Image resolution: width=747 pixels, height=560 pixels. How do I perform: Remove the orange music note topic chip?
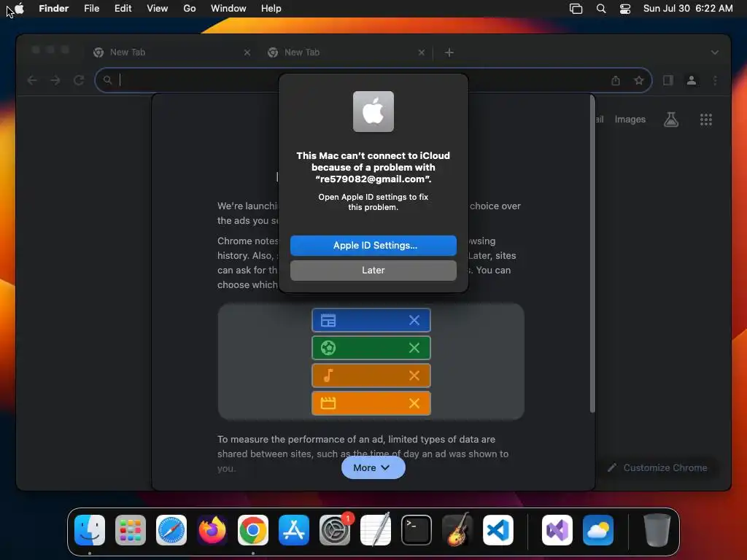pos(414,376)
